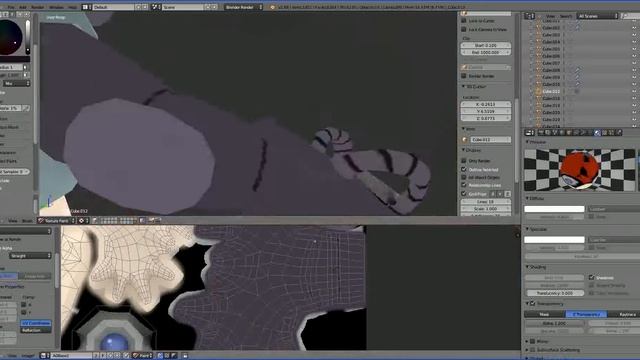
Task: Click the specular color swatch
Action: click(x=554, y=240)
